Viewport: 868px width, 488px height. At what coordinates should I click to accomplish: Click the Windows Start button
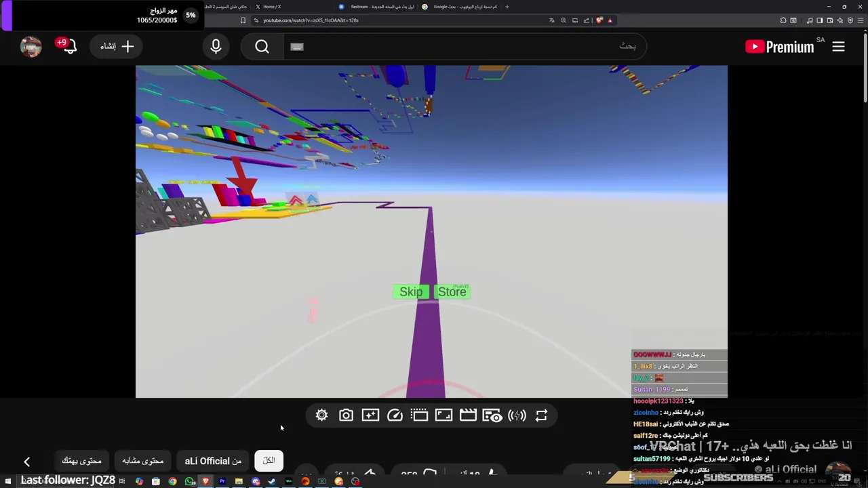click(x=7, y=481)
